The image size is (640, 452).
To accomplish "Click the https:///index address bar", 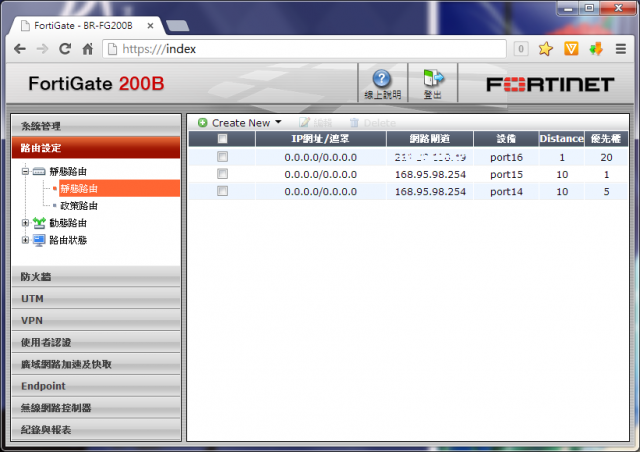I will coord(304,49).
